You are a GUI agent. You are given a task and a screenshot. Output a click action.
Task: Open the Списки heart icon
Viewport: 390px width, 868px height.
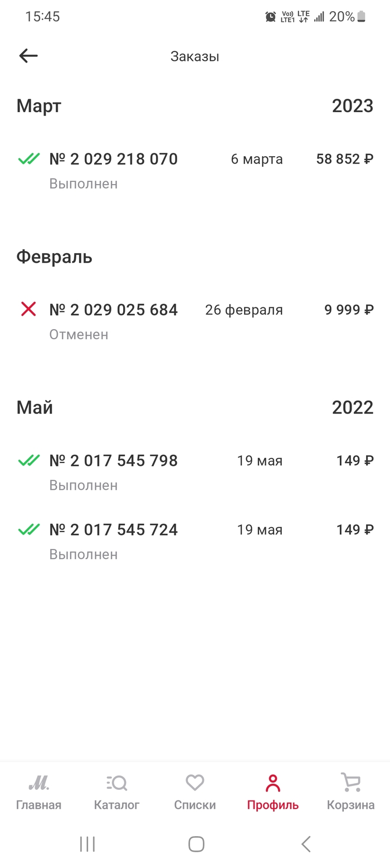point(195,783)
